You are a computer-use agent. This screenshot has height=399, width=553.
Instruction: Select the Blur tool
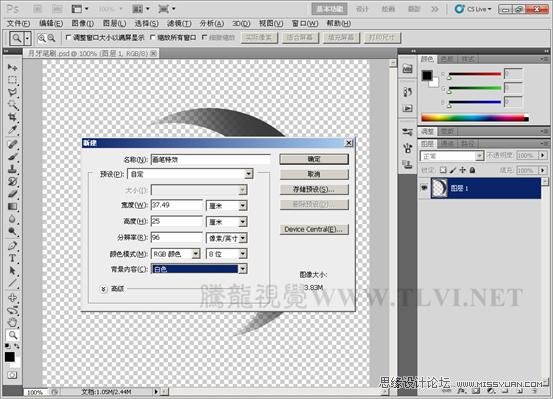[x=12, y=219]
